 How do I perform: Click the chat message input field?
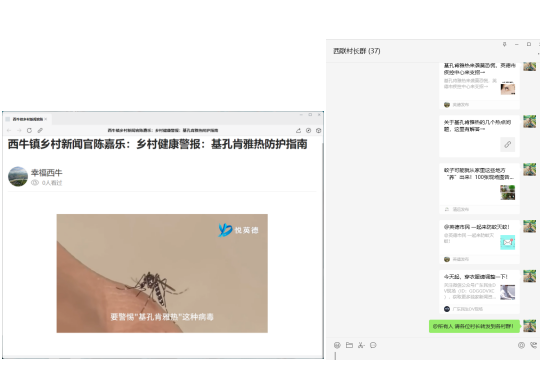433,356
